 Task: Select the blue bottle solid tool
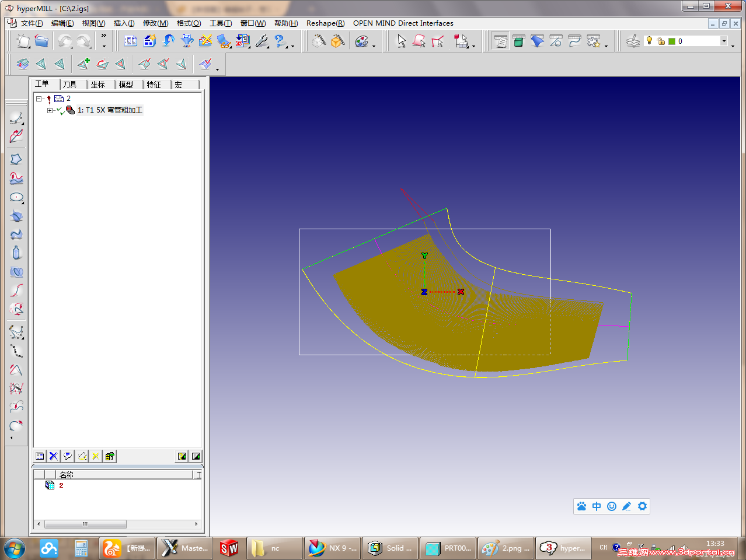[16, 253]
